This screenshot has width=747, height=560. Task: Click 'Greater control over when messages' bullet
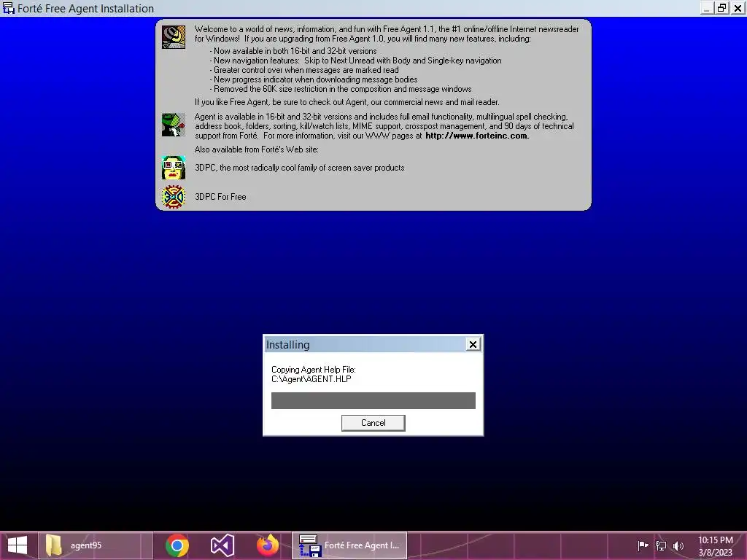[x=304, y=70]
